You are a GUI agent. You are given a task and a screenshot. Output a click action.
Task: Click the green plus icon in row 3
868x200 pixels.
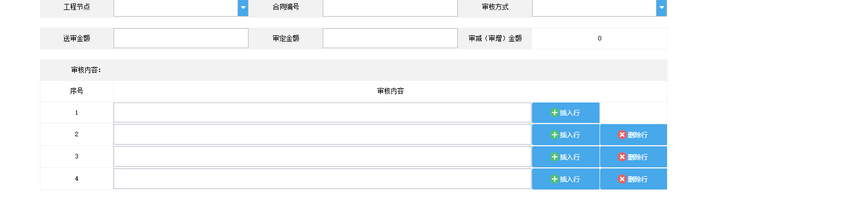[x=554, y=157]
